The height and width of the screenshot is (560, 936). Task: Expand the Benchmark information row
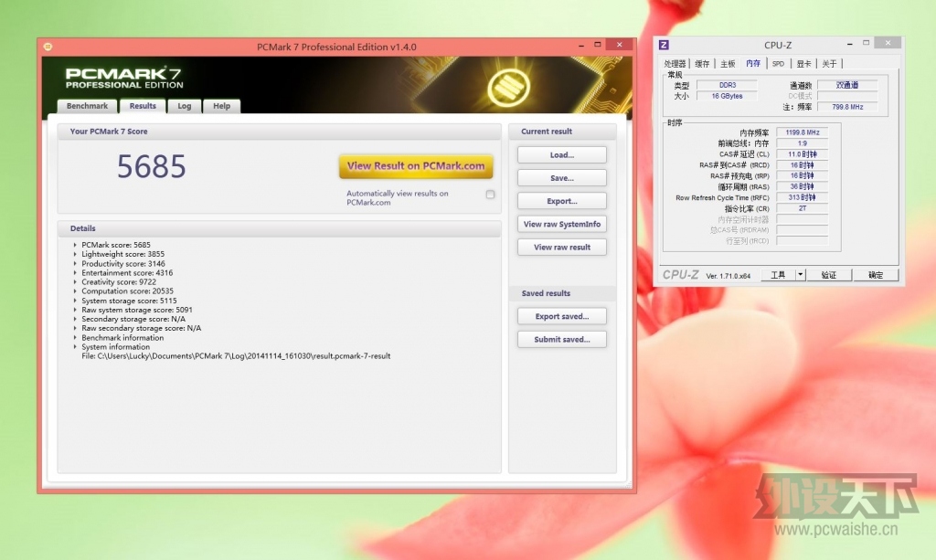[75, 337]
